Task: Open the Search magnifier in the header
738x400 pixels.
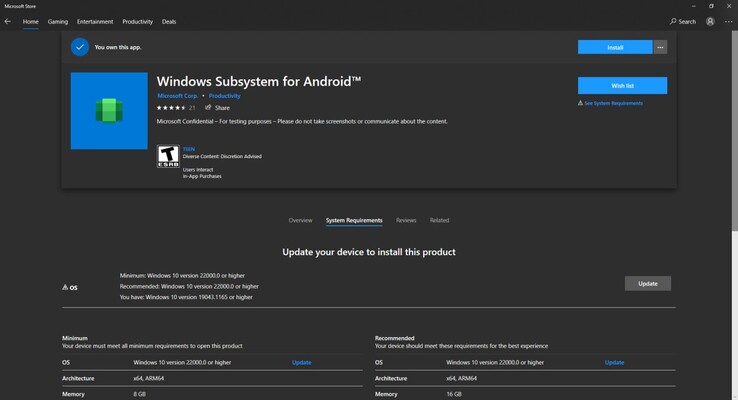Action: point(682,22)
